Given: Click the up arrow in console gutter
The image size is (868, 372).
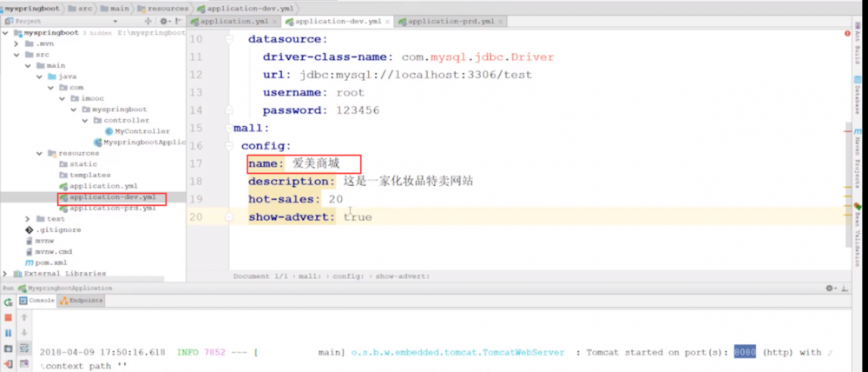Looking at the screenshot, I should [23, 317].
